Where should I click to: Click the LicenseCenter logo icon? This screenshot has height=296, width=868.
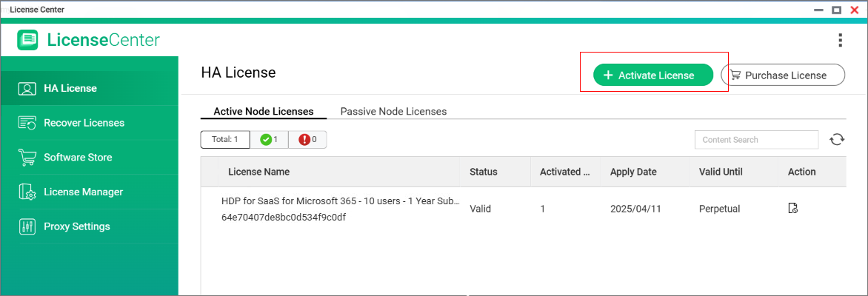tap(27, 40)
